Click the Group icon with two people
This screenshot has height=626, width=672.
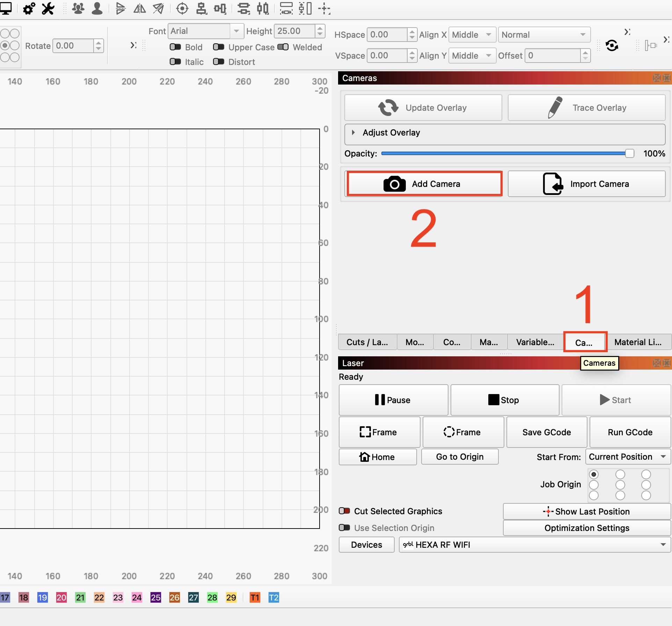click(78, 8)
